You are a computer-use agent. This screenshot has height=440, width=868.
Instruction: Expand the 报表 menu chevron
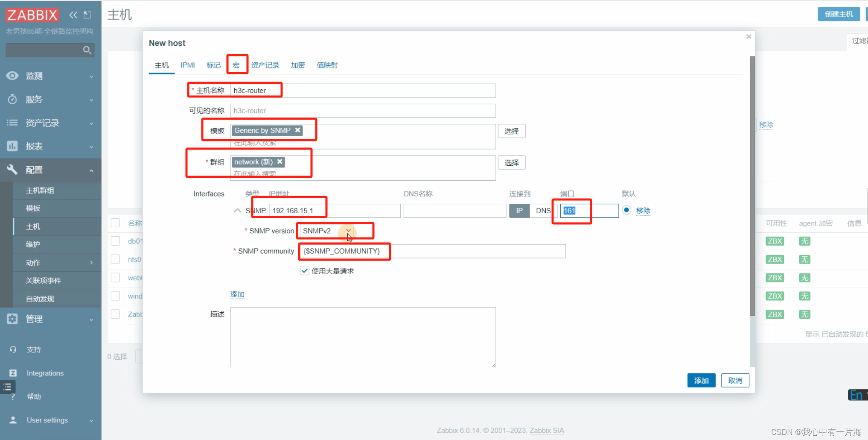tap(91, 147)
